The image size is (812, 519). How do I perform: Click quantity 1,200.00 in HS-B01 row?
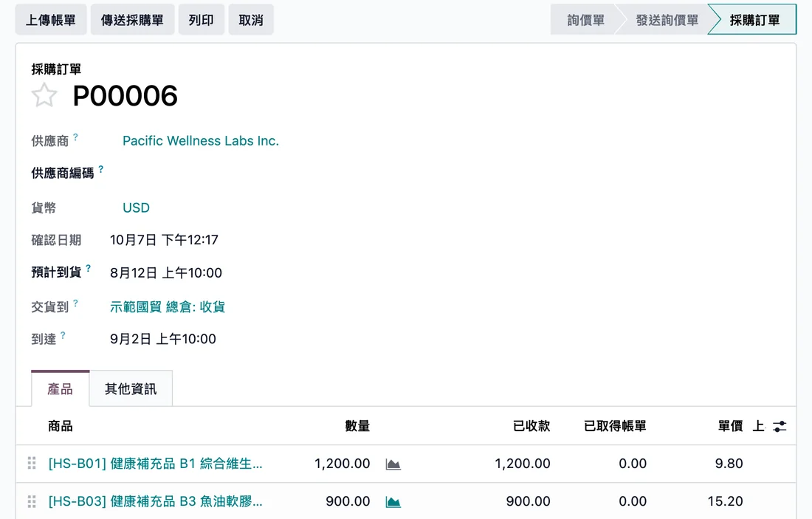343,464
